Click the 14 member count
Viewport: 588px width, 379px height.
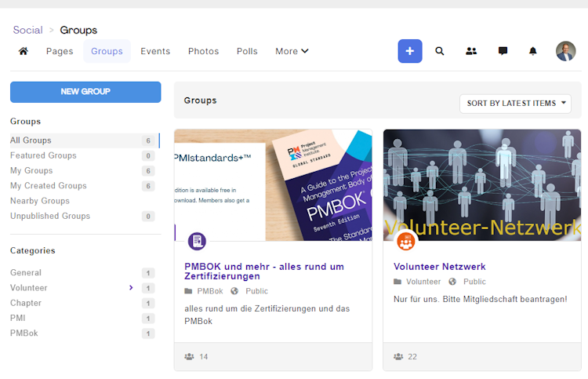pos(204,356)
